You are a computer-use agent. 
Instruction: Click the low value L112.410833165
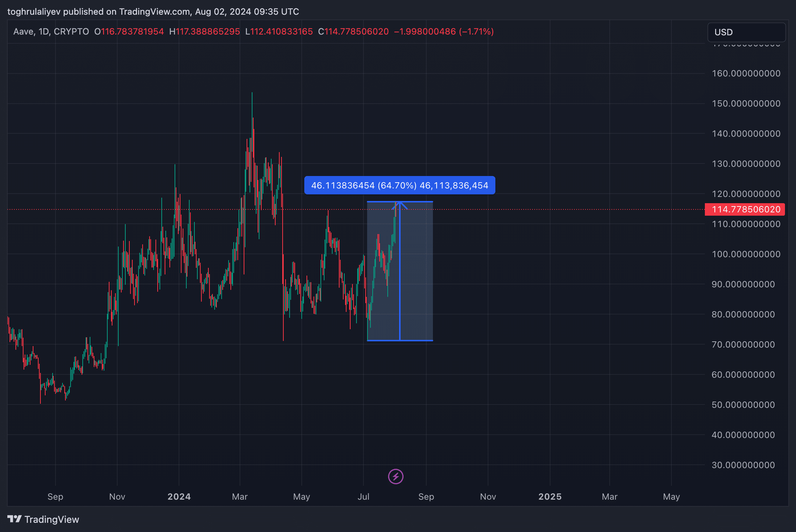tap(279, 32)
